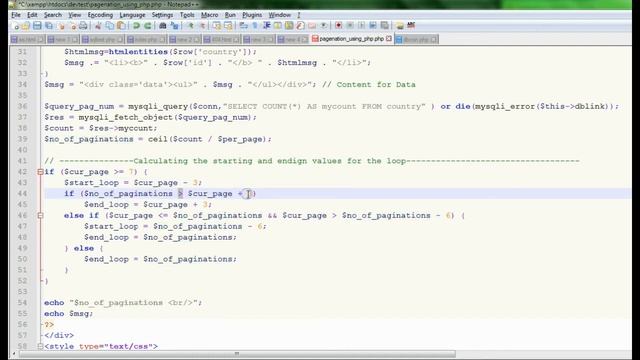Click 'SELECT COUNT(*) AS mycount FROM country' string

[324, 106]
